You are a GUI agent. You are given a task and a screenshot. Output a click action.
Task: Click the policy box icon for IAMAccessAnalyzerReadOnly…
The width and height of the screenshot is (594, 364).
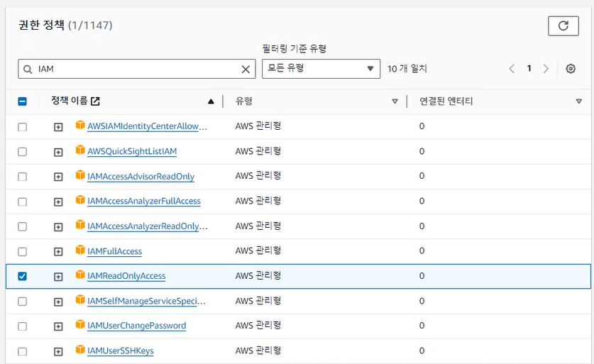tap(80, 225)
